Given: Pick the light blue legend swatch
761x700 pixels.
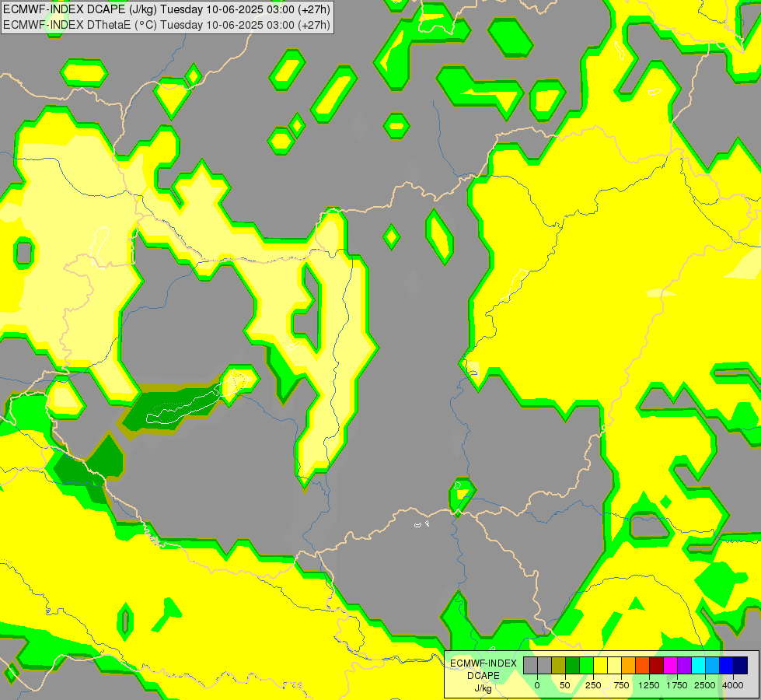Looking at the screenshot, I should [713, 666].
